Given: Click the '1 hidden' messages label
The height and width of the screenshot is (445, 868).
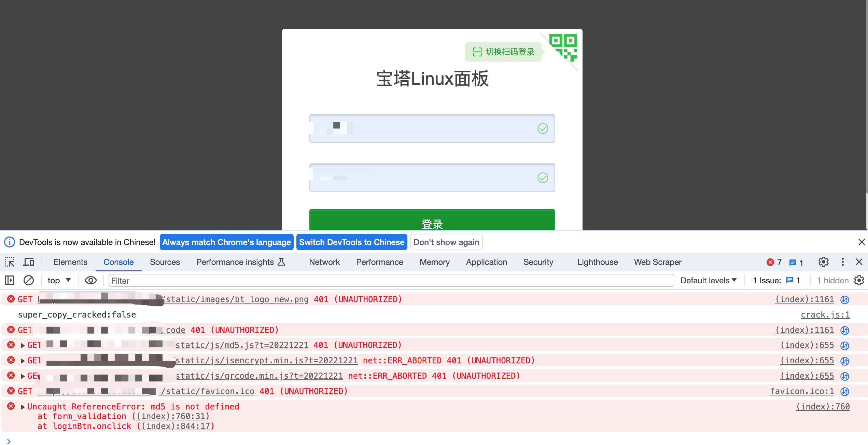Looking at the screenshot, I should click(832, 281).
